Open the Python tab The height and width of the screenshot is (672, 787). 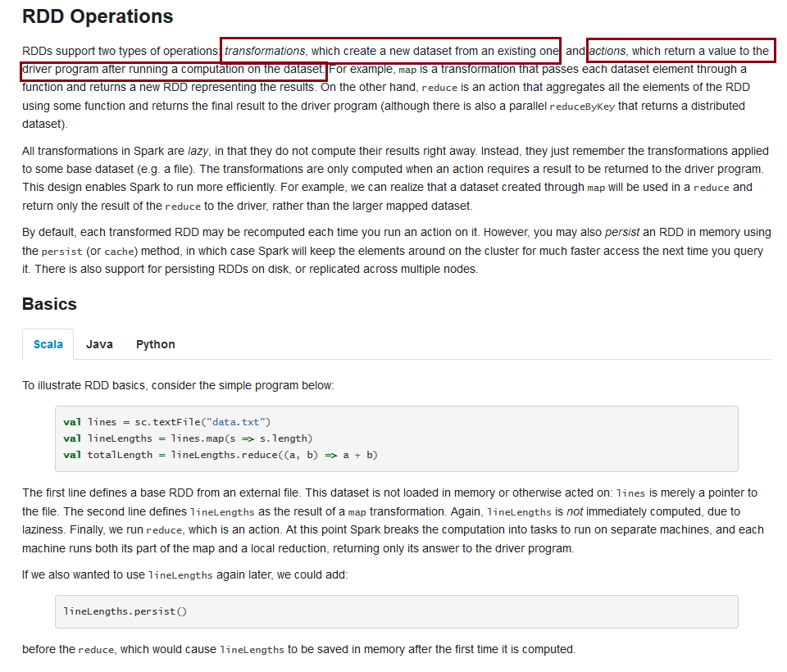click(155, 344)
